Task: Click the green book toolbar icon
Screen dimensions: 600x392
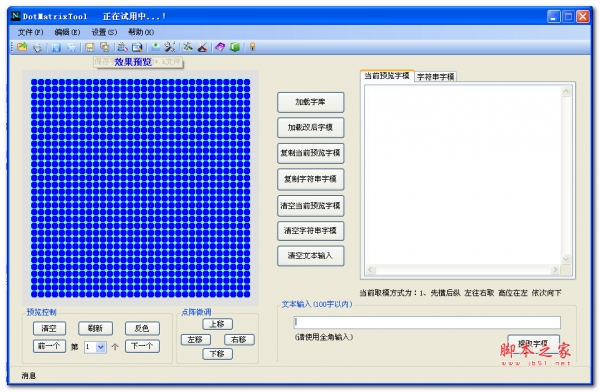Action: (x=235, y=47)
